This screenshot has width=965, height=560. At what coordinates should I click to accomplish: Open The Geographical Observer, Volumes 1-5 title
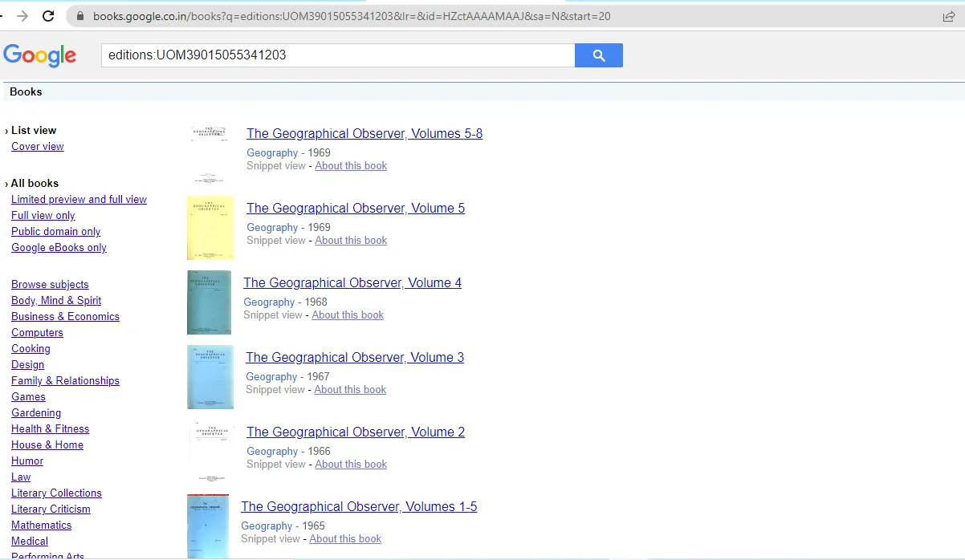coord(359,507)
